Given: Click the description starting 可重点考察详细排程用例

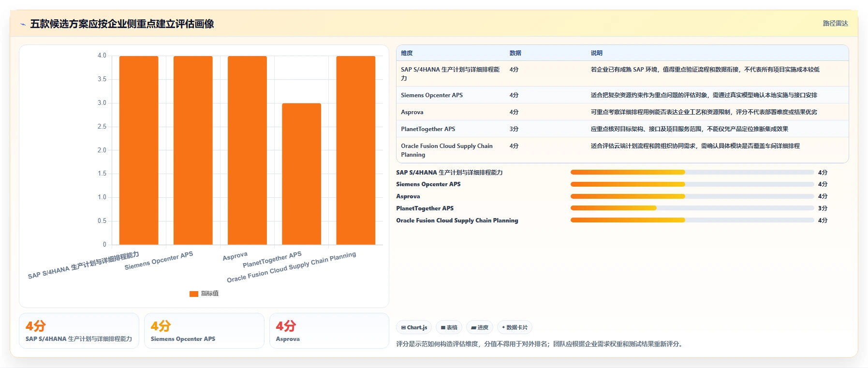Looking at the screenshot, I should click(704, 112).
